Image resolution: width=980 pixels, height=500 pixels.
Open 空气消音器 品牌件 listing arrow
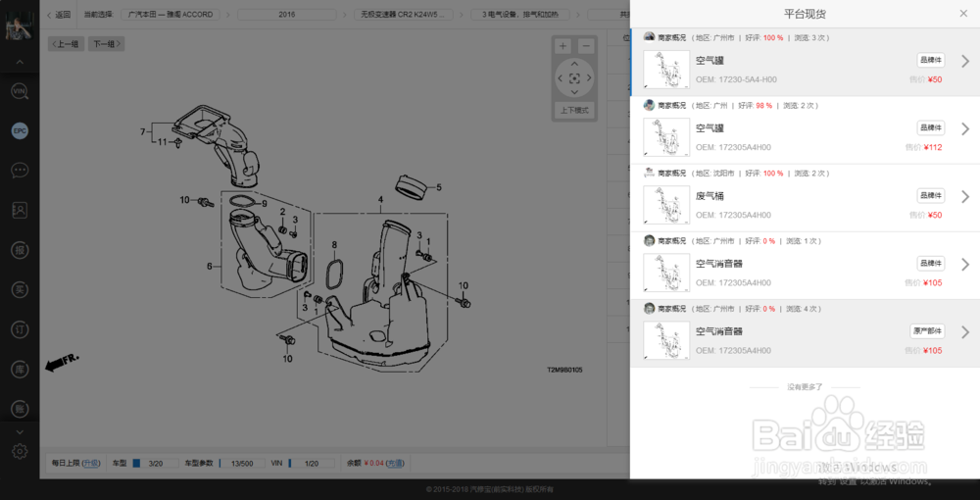[x=965, y=264]
